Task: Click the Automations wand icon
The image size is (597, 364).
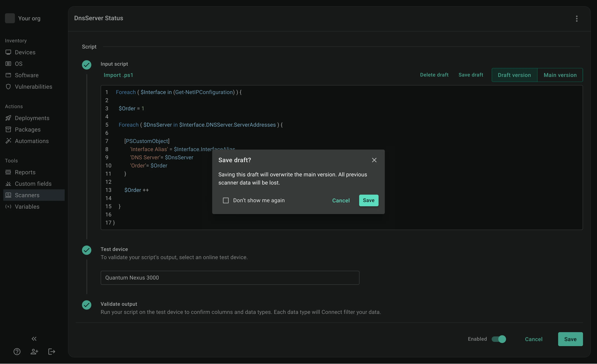Action: (8, 141)
